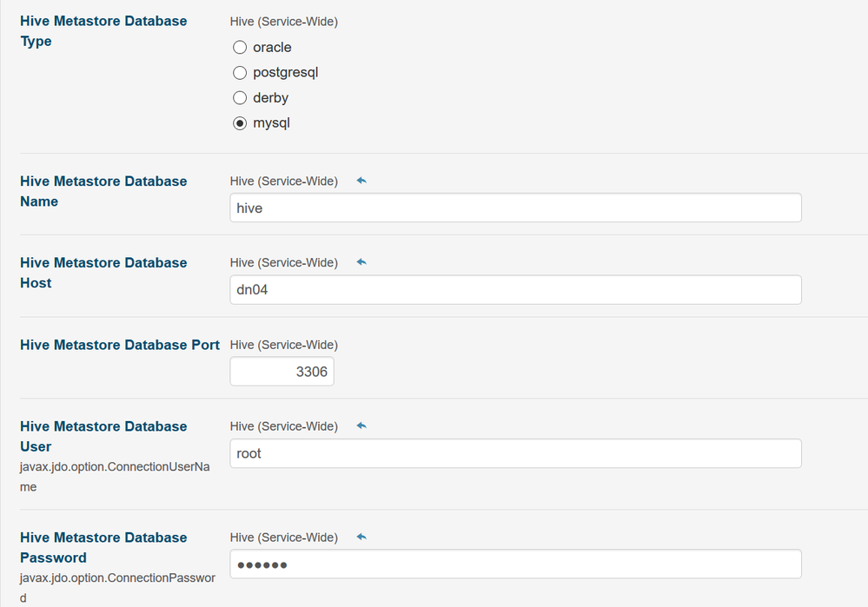Screen dimensions: 868x607
Task: Select mysql database type option
Action: [240, 123]
